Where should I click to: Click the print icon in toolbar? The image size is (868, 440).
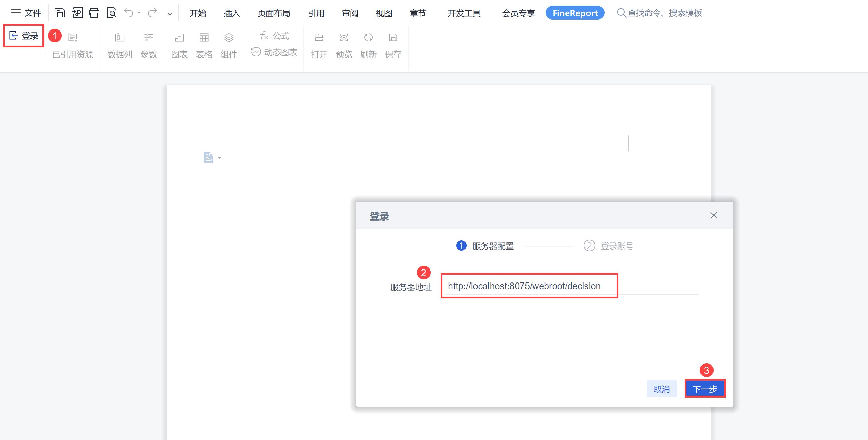[x=94, y=13]
